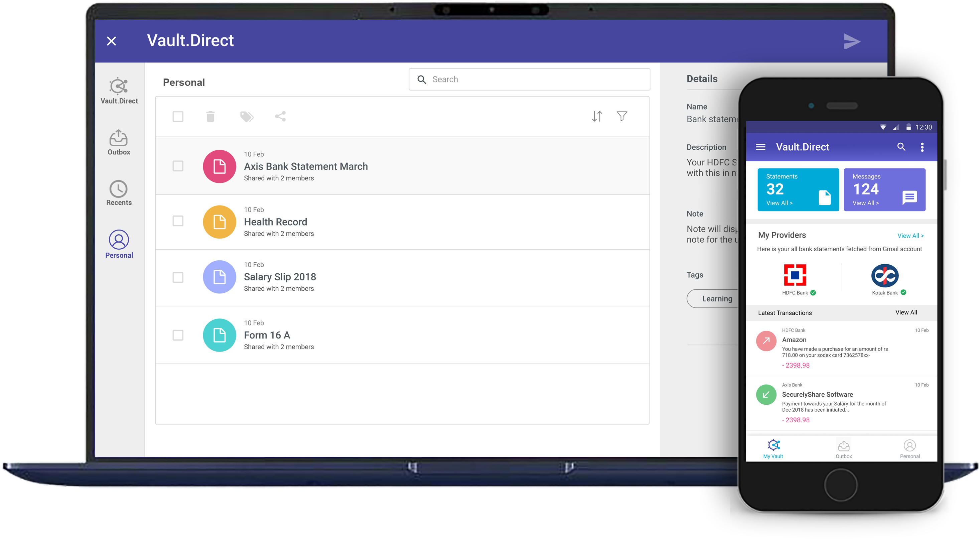Click the tag icon in the toolbar
The image size is (980, 539).
[x=247, y=116]
